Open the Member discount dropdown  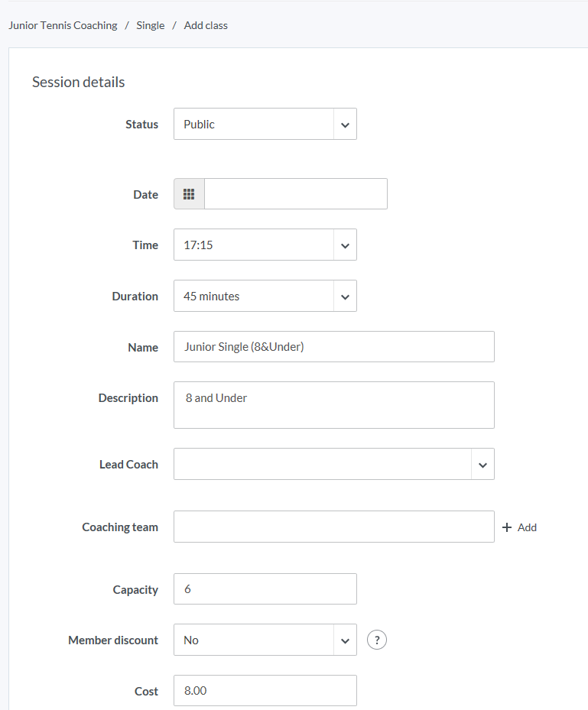265,640
